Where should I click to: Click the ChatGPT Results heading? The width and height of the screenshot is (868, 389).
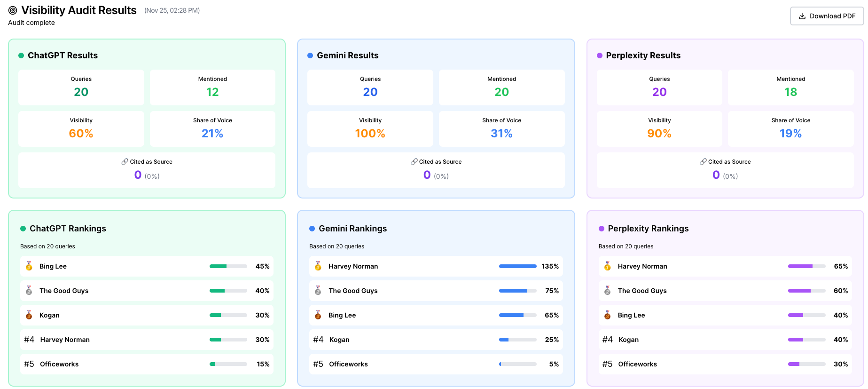tap(63, 56)
